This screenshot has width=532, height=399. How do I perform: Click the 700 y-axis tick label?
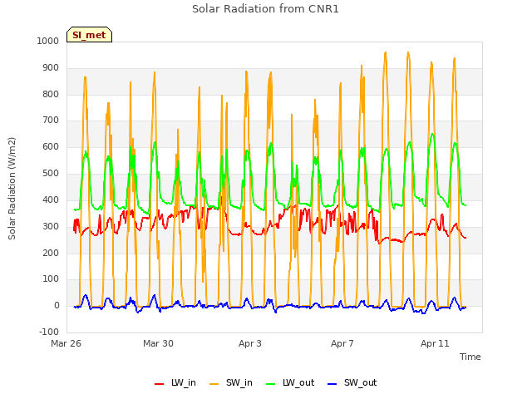(x=51, y=120)
